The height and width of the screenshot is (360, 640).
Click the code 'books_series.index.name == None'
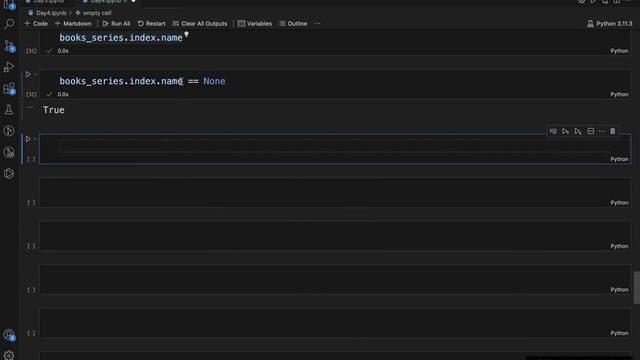pyautogui.click(x=142, y=81)
